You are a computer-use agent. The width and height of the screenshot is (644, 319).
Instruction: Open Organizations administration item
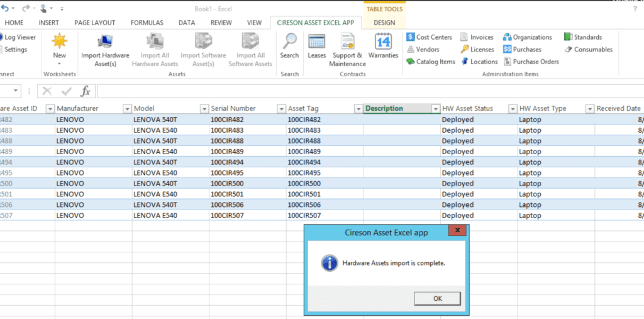coord(528,37)
